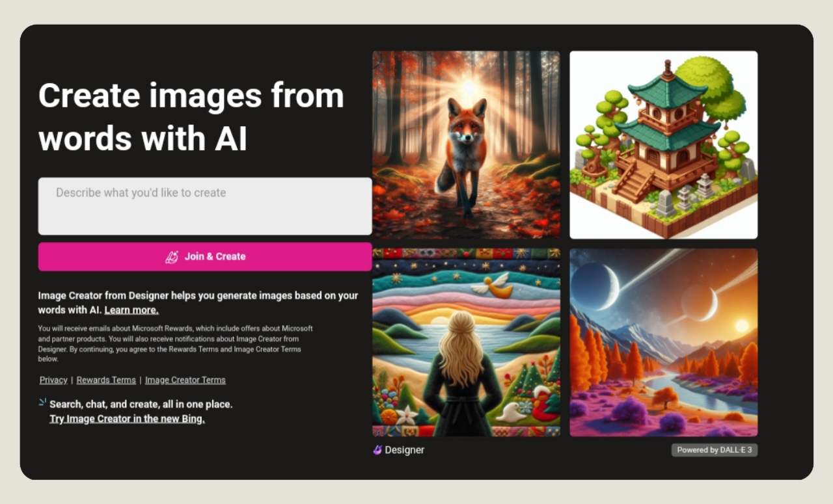Click the 'Create images from words with AI' heading

coord(191,117)
